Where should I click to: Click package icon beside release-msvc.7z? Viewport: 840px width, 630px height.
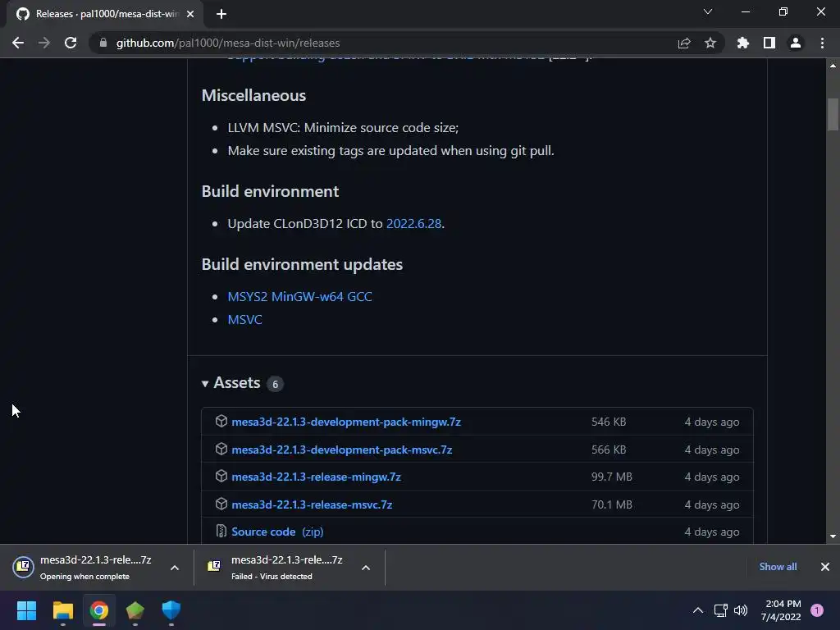(221, 504)
